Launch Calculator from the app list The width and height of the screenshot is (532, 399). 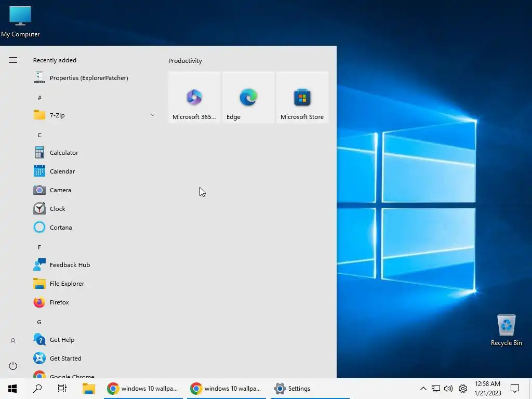(95, 153)
